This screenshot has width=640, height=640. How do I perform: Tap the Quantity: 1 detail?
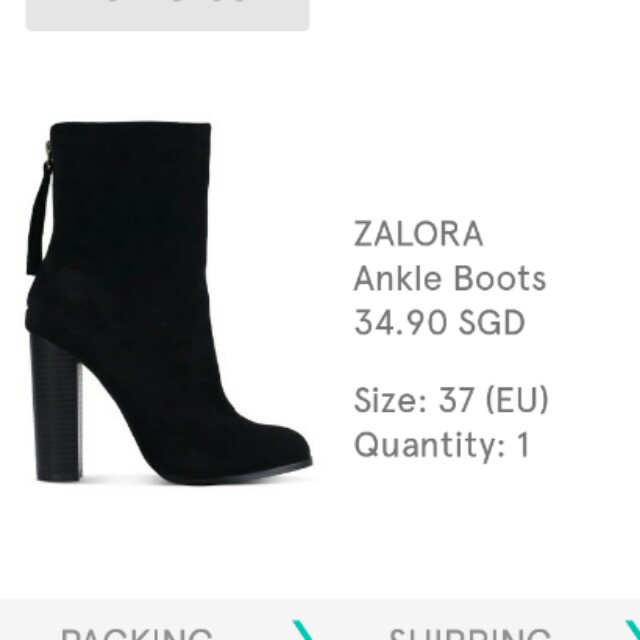[442, 445]
